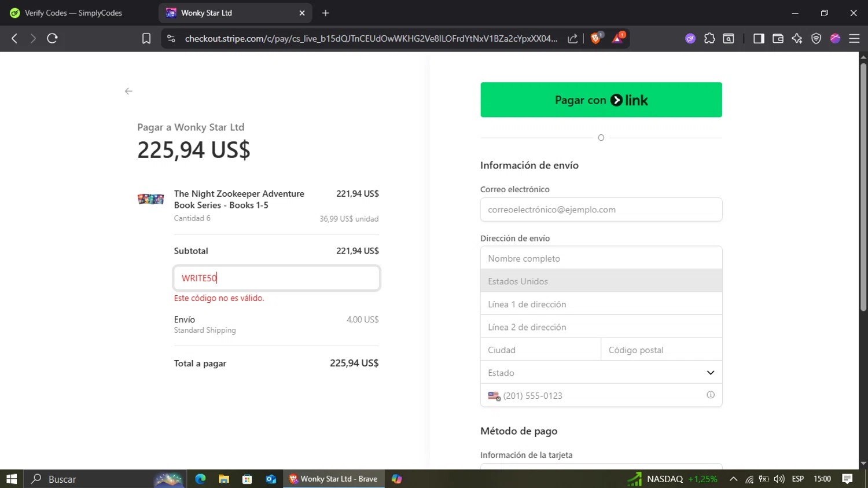Expand the Estado dropdown
This screenshot has width=868, height=488.
601,372
